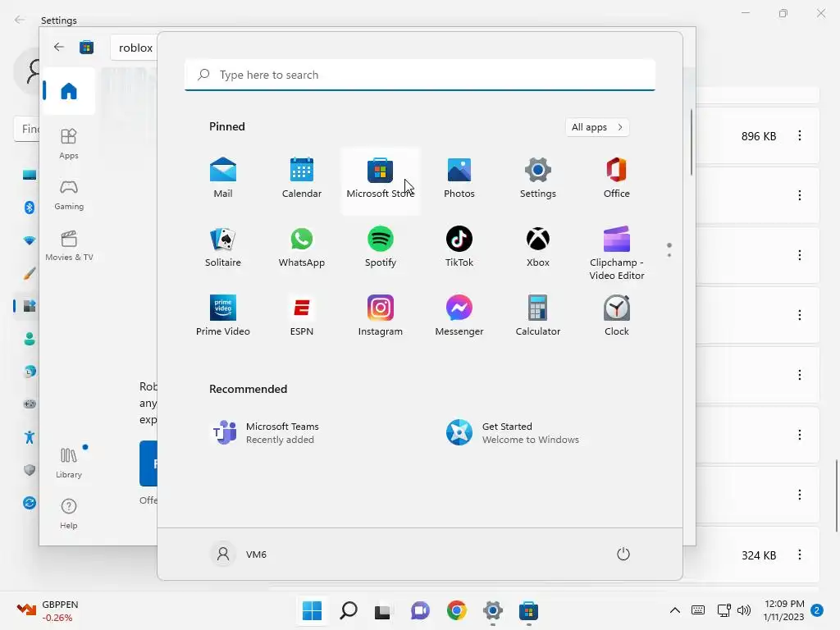
Task: Open Solitaire pinned app
Action: click(x=223, y=248)
